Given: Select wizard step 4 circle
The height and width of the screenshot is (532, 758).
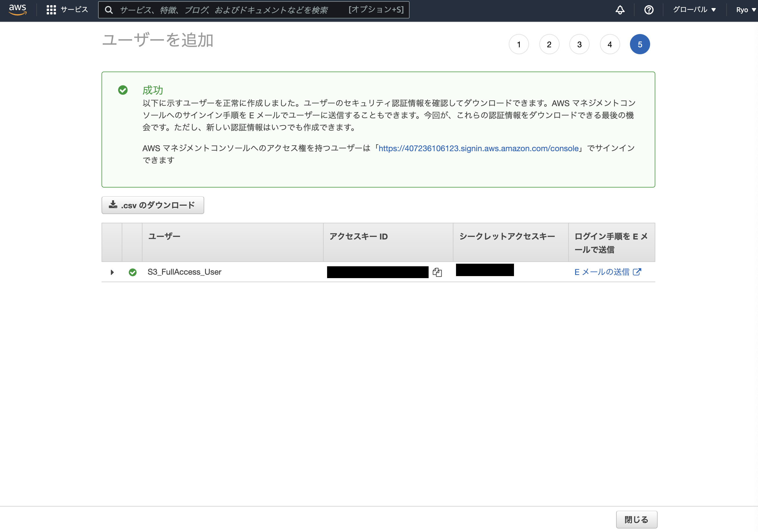Looking at the screenshot, I should (609, 44).
